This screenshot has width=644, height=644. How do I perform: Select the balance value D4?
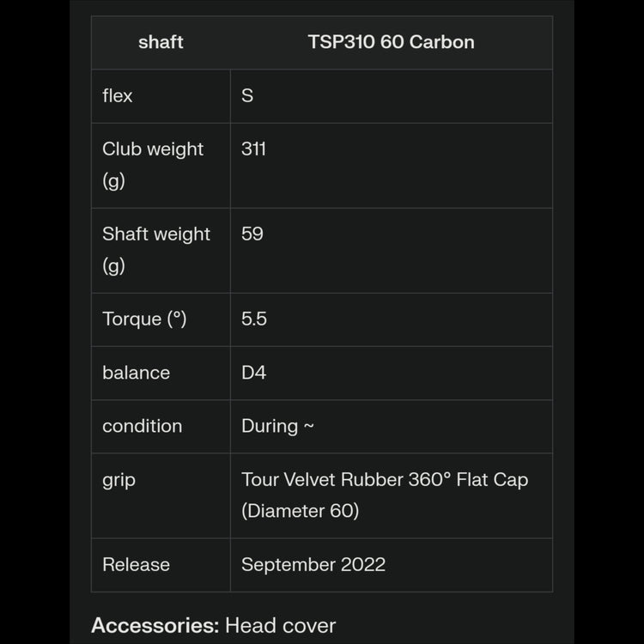[x=254, y=373]
